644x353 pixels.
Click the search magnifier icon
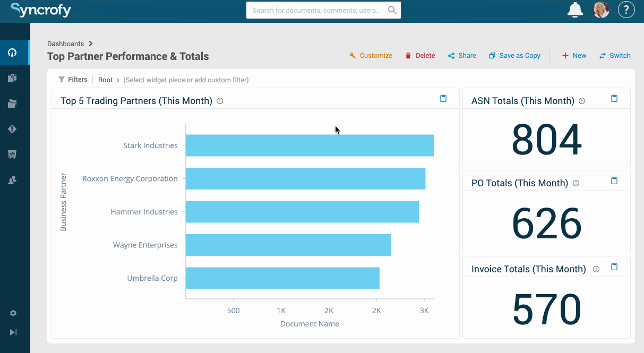click(392, 10)
